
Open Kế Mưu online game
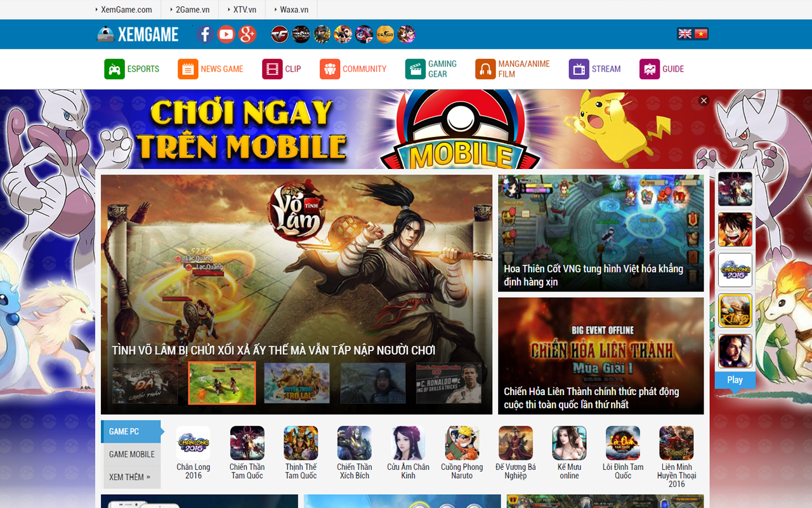point(569,453)
